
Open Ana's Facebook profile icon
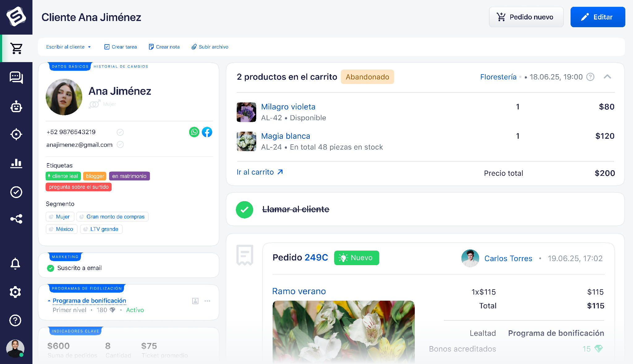(207, 132)
